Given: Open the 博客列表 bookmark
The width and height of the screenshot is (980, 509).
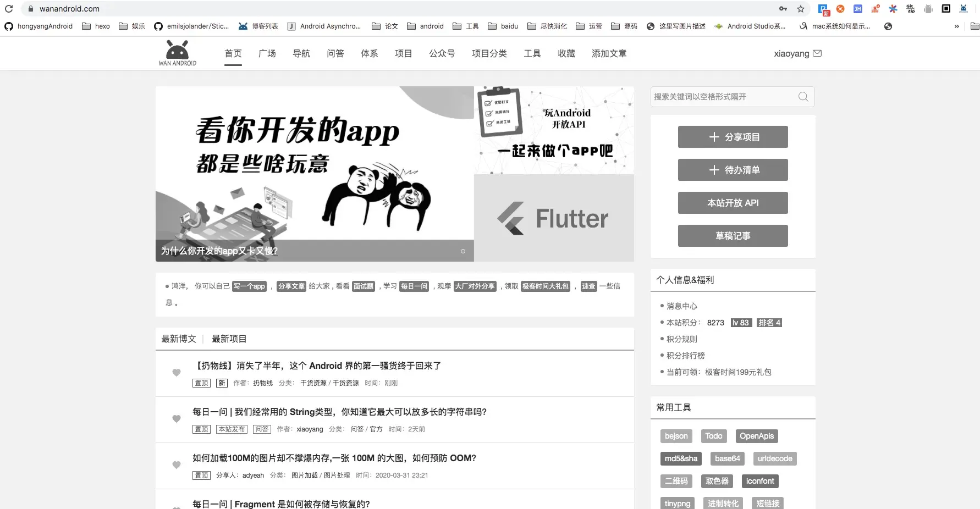Looking at the screenshot, I should pos(258,26).
